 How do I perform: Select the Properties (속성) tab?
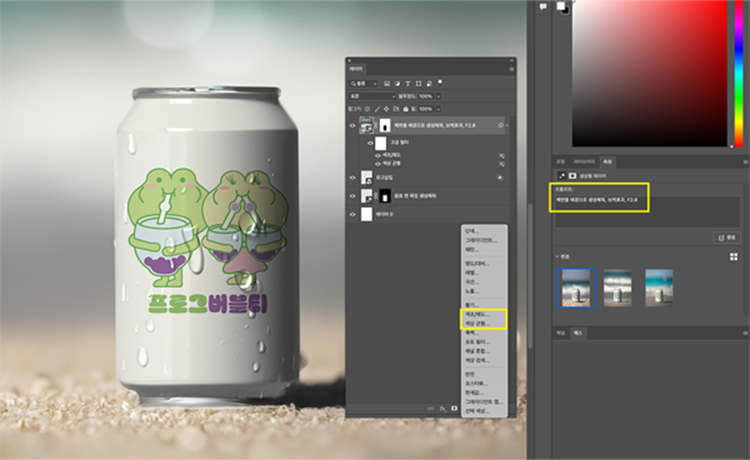point(607,162)
